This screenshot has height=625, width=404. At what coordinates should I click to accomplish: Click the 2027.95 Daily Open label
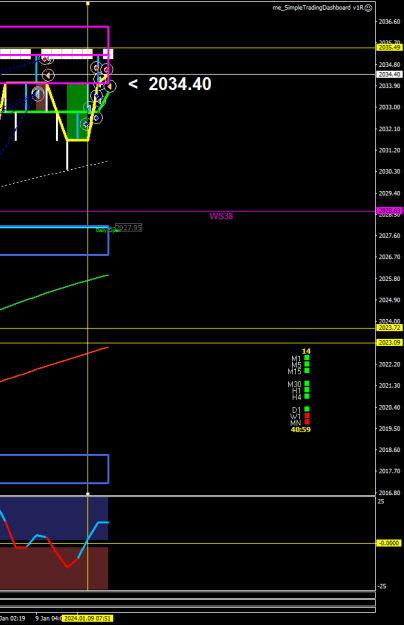[128, 228]
